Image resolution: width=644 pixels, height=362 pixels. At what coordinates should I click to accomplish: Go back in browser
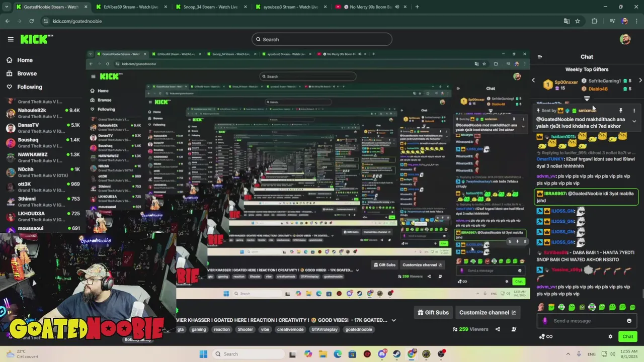(7, 21)
